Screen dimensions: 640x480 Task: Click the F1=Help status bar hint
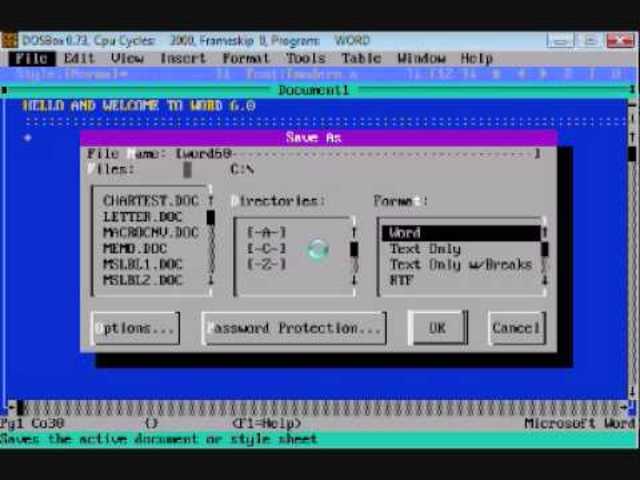(x=267, y=424)
